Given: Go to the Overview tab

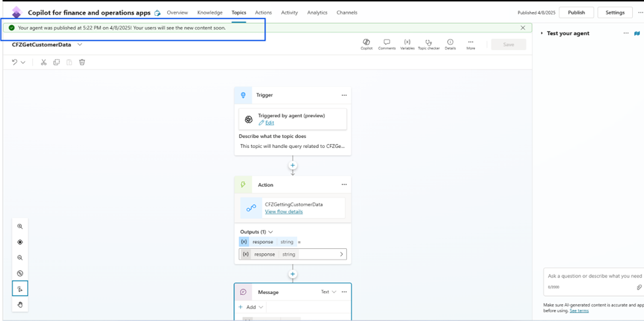Looking at the screenshot, I should (x=178, y=13).
